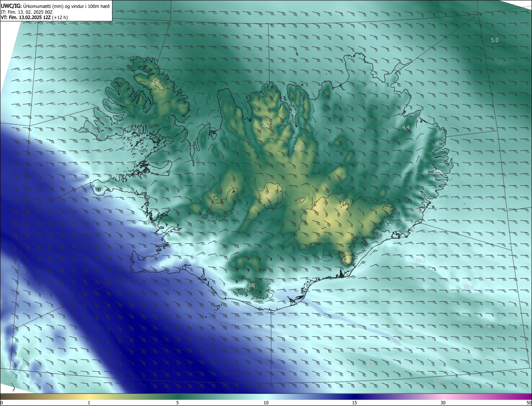This screenshot has height=406, width=532.
Task: Click the 10.3 value label on the map
Action: point(420,260)
